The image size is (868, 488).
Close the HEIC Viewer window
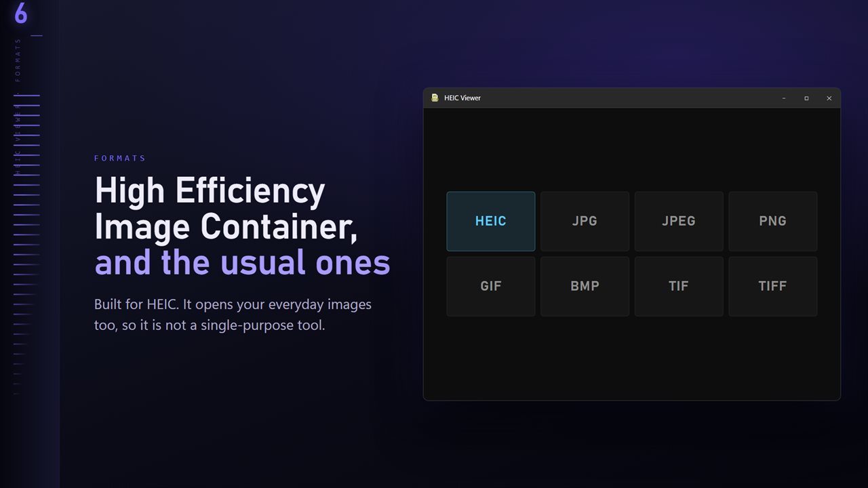pyautogui.click(x=829, y=98)
